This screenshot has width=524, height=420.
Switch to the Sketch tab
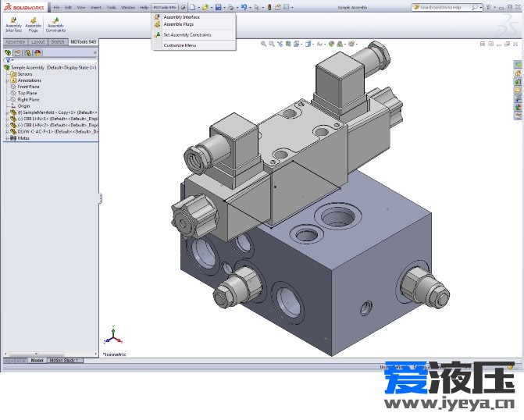pos(58,42)
